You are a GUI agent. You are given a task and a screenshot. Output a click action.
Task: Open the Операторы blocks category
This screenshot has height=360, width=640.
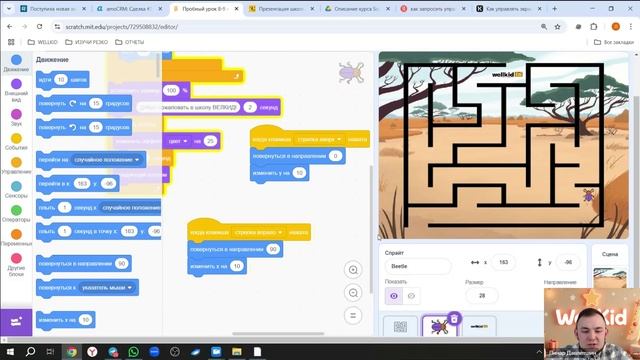[16, 213]
